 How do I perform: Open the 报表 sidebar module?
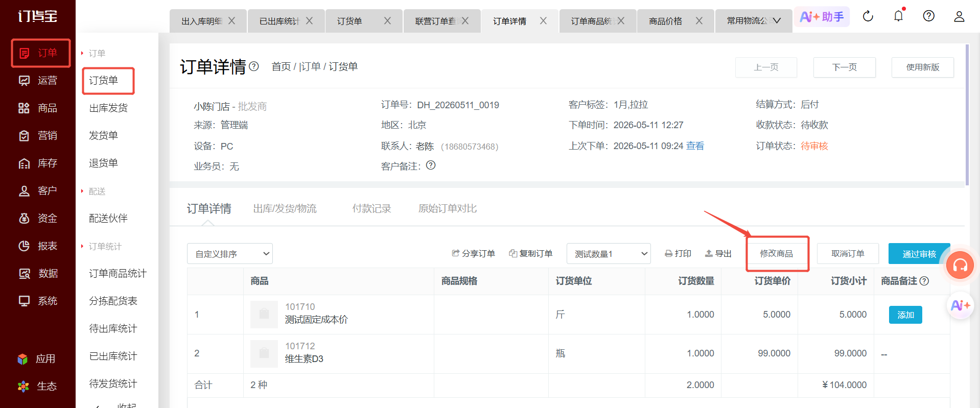coord(38,246)
